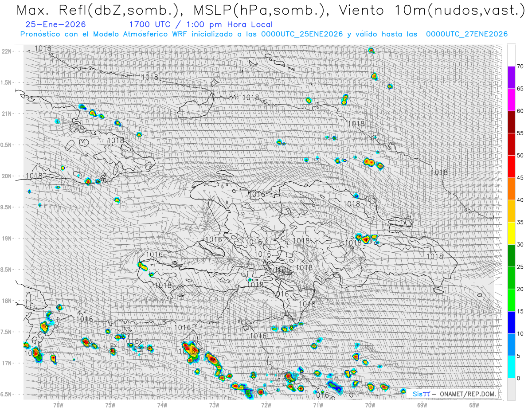
Task: Click the '75W' longitude axis label
Action: coord(110,405)
